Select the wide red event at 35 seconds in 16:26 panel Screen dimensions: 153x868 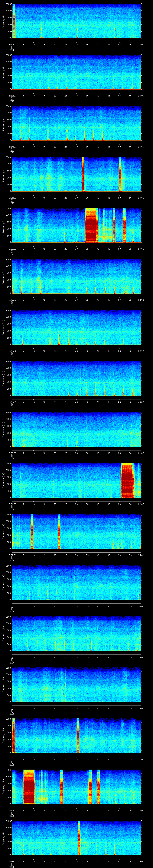(91, 225)
